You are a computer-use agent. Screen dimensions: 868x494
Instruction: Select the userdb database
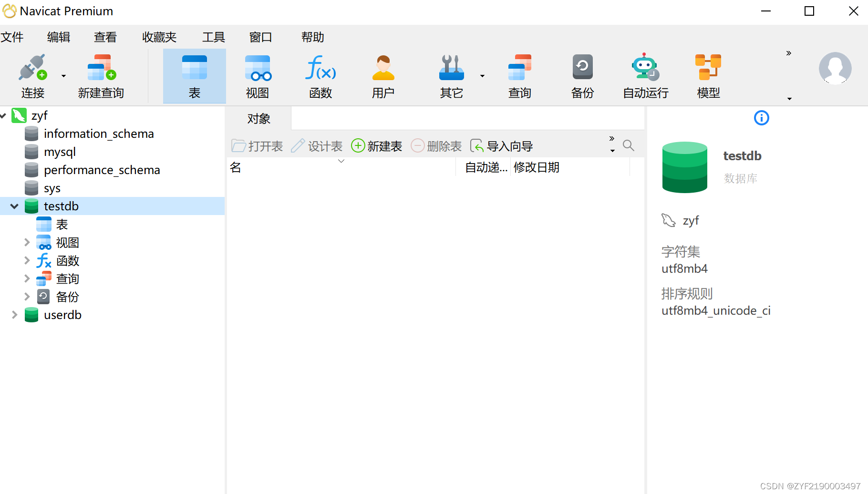coord(62,315)
